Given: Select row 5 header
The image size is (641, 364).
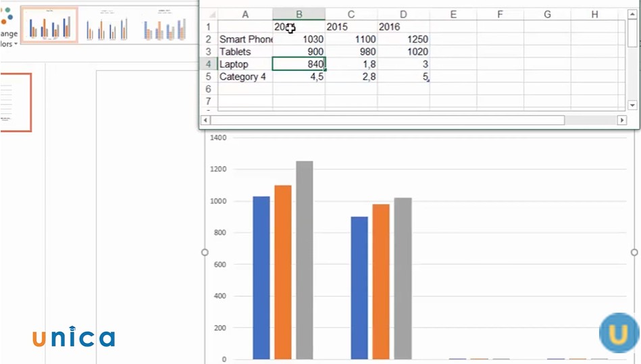Looking at the screenshot, I should [209, 77].
